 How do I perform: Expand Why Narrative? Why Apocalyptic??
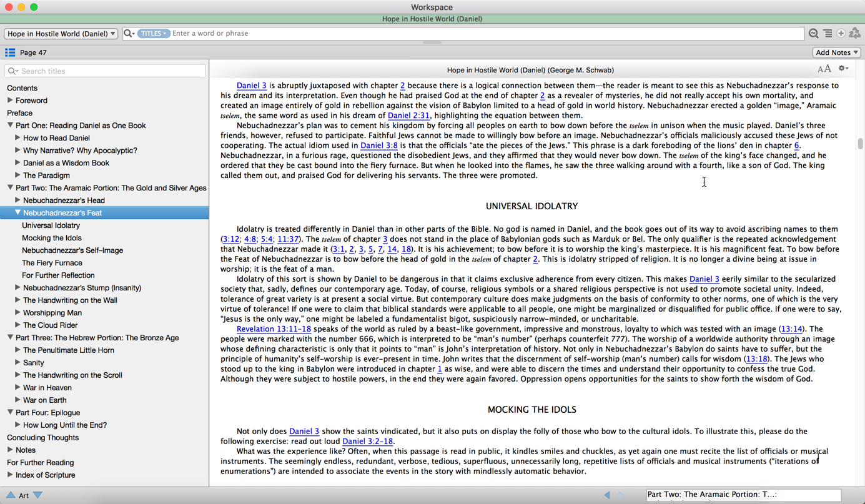(x=17, y=151)
